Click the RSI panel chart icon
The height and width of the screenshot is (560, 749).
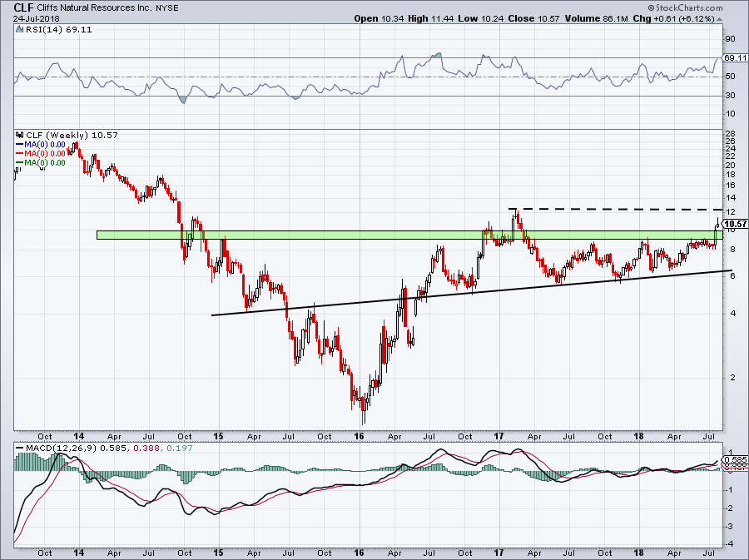(19, 30)
